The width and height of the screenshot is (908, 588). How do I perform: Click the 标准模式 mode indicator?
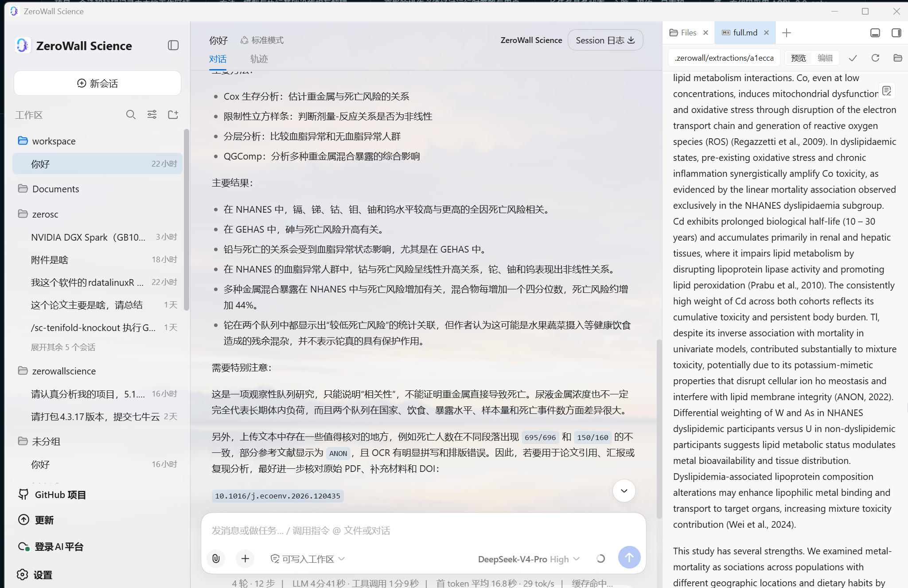pyautogui.click(x=262, y=40)
